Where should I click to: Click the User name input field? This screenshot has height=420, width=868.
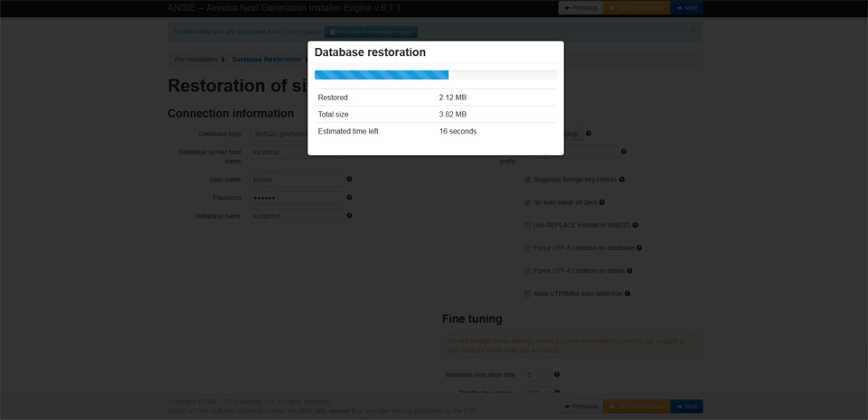[297, 180]
